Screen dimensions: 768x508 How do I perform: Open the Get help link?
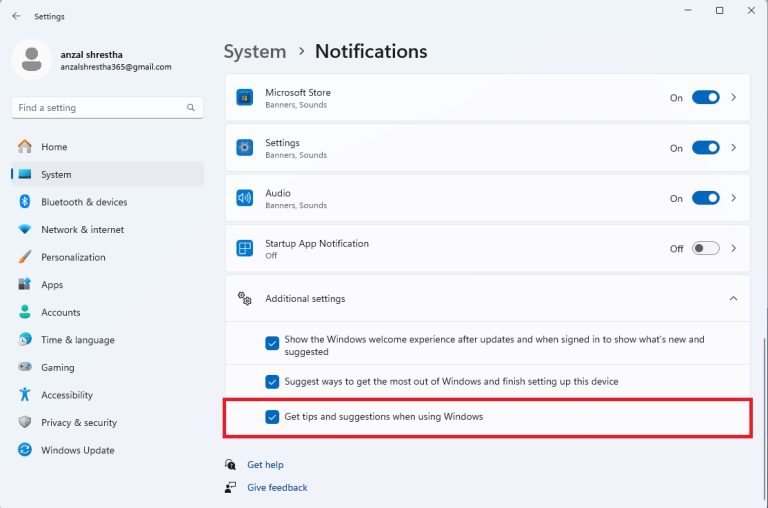pos(265,465)
